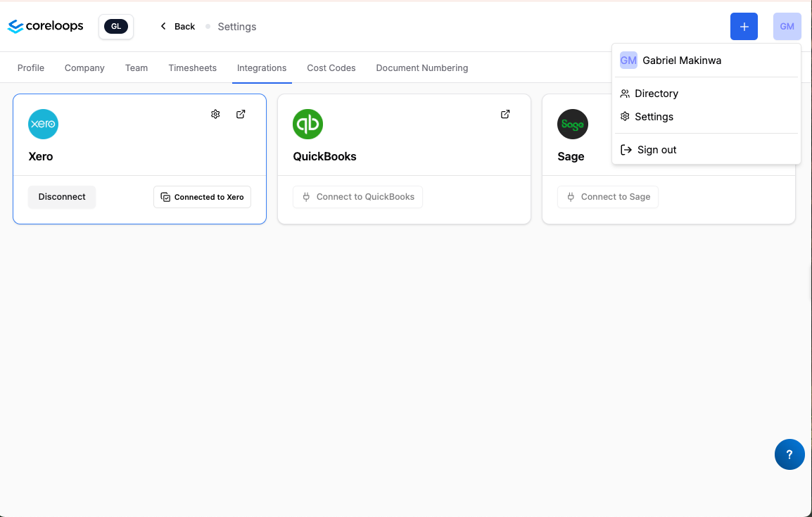This screenshot has height=517, width=812.
Task: Click the Xero logo icon
Action: point(43,125)
